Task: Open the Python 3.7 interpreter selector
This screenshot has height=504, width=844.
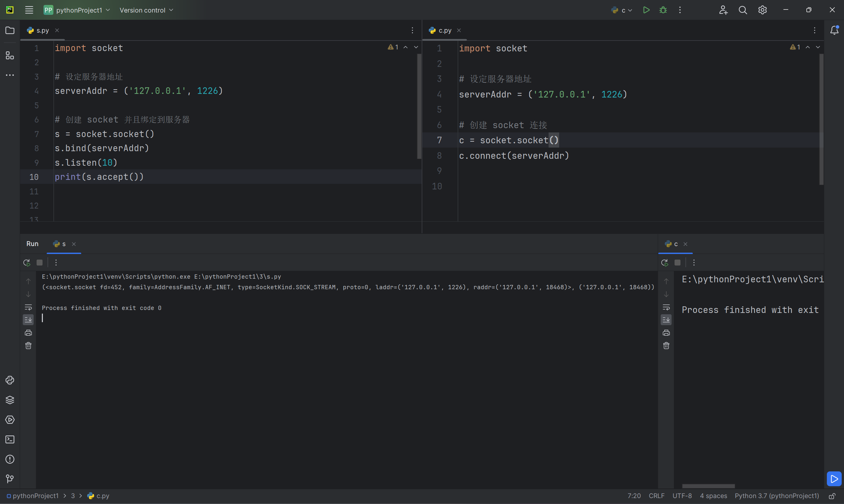Action: point(777,496)
